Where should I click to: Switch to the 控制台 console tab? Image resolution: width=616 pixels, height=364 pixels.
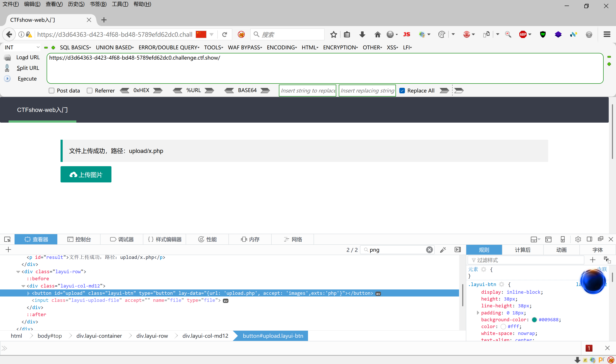click(79, 239)
